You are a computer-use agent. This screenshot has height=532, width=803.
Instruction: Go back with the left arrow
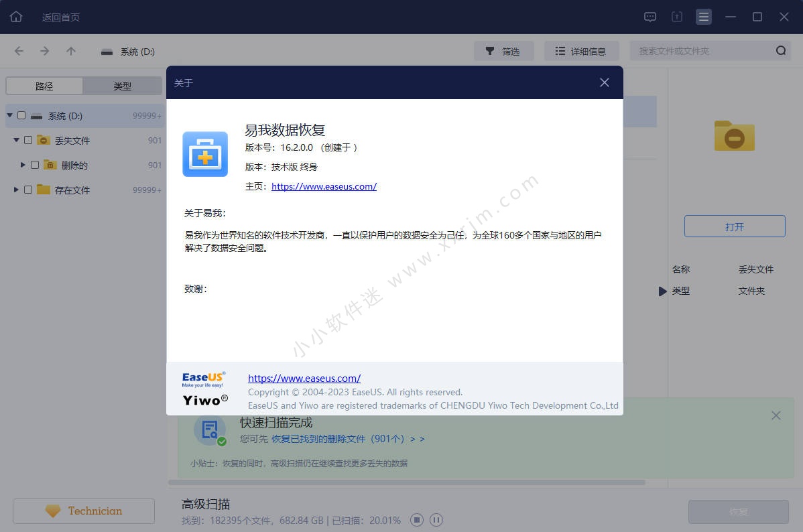(x=19, y=51)
